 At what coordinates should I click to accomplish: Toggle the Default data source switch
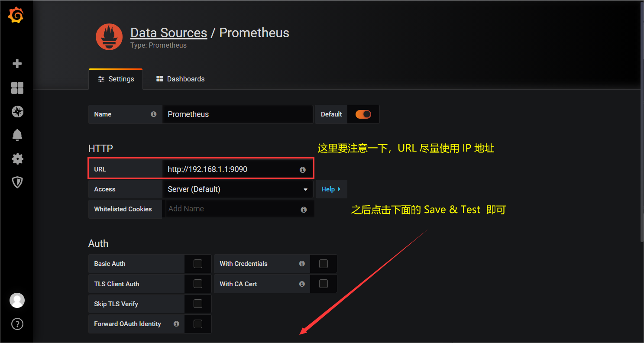[x=363, y=114]
